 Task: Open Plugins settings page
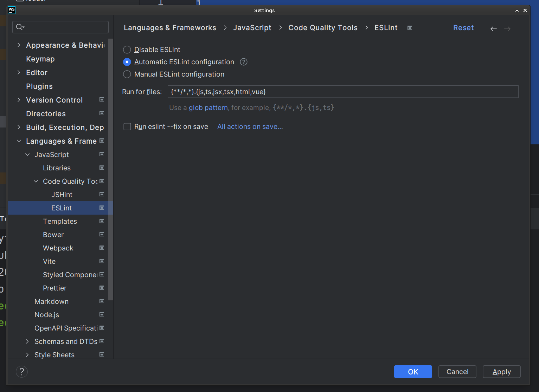[x=39, y=86]
